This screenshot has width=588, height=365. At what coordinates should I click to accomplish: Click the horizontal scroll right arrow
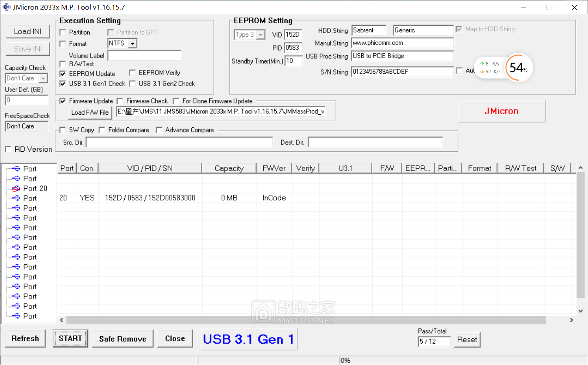point(571,320)
